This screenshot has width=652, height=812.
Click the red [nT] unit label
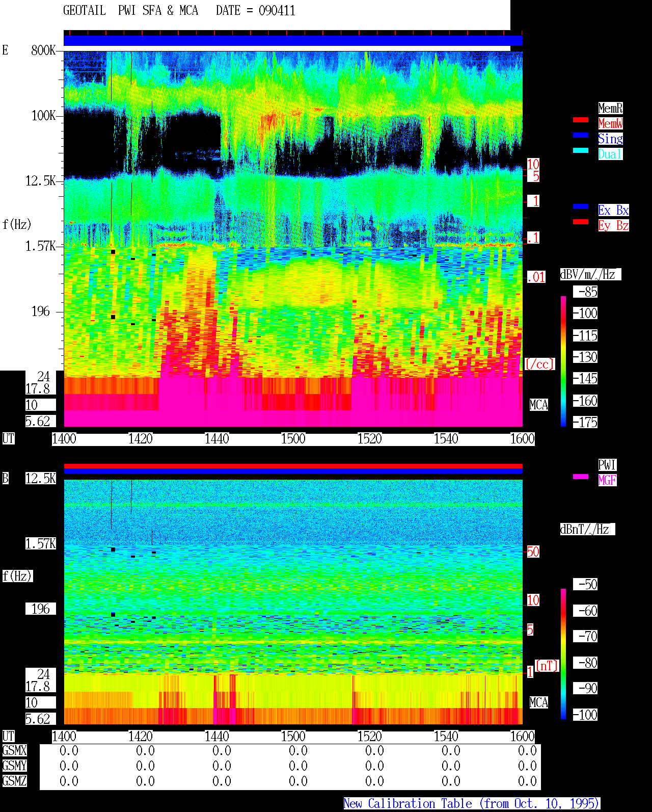(x=547, y=666)
